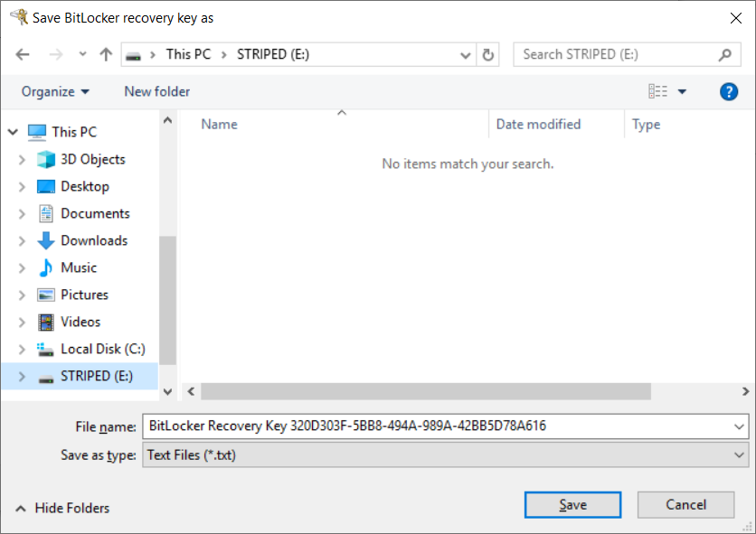Cancel the save dialog
The image size is (756, 534).
pyautogui.click(x=685, y=504)
